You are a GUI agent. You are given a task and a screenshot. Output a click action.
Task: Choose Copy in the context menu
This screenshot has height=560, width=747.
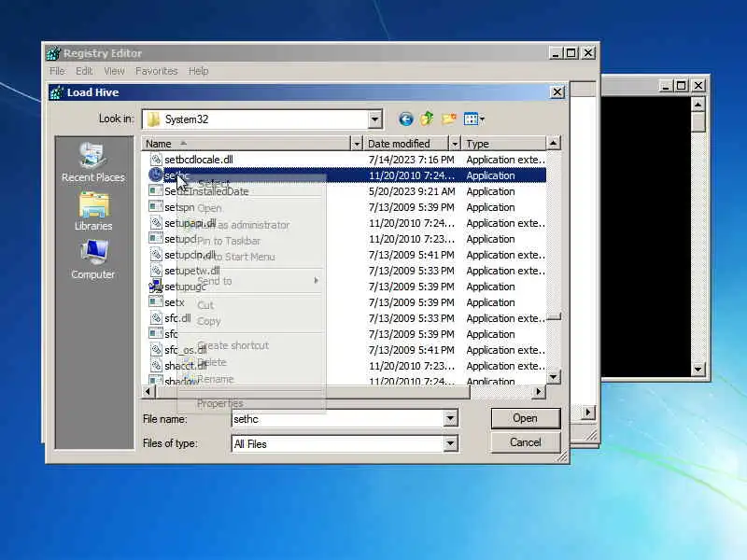251,321
